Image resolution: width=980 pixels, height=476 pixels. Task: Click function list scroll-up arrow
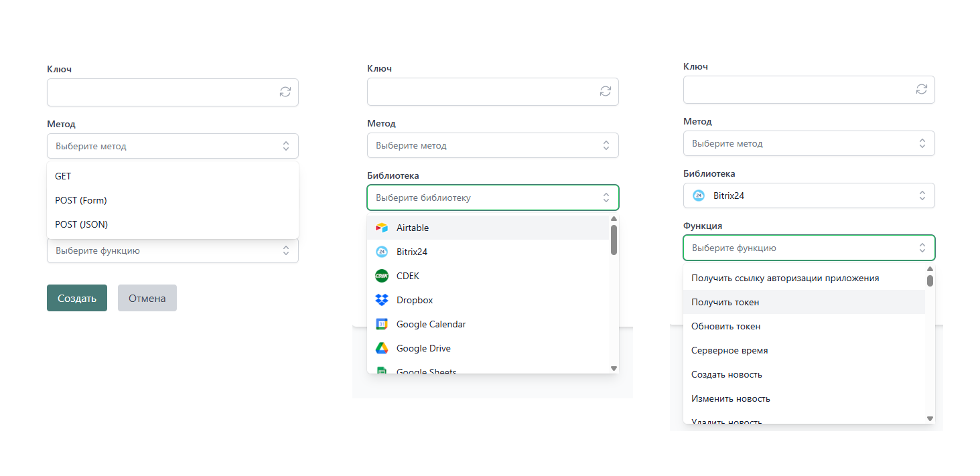[x=930, y=269]
